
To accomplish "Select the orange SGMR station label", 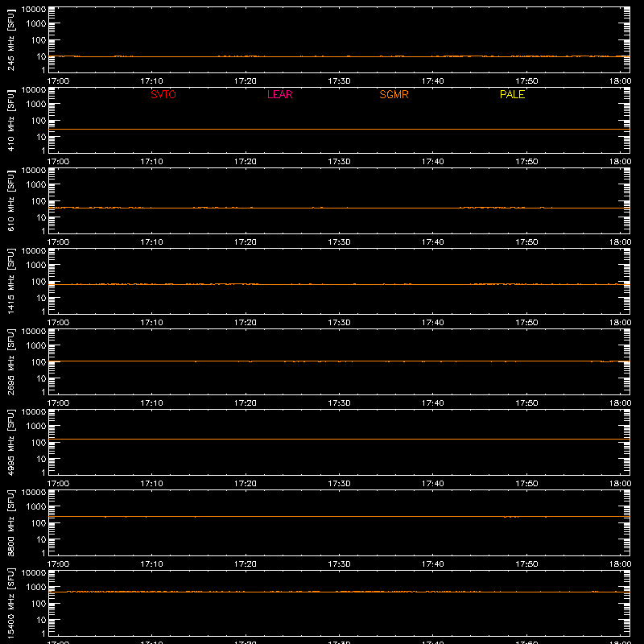I will [x=394, y=94].
